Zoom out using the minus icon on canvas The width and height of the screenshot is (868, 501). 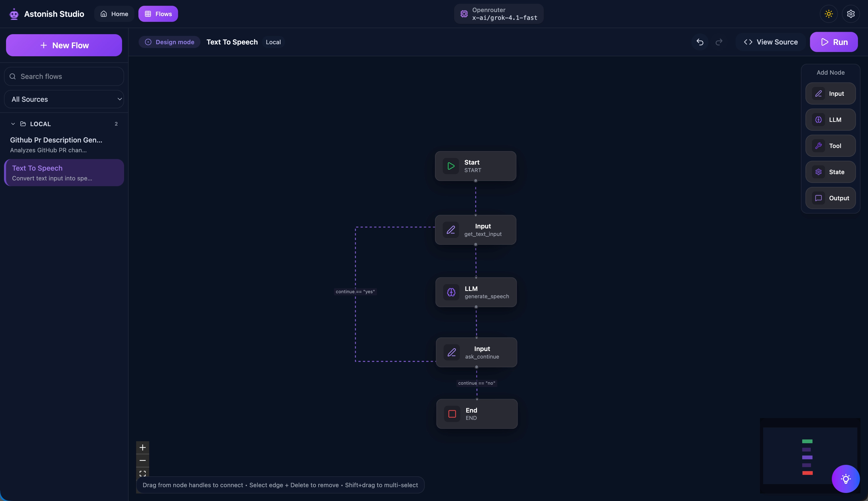(143, 460)
